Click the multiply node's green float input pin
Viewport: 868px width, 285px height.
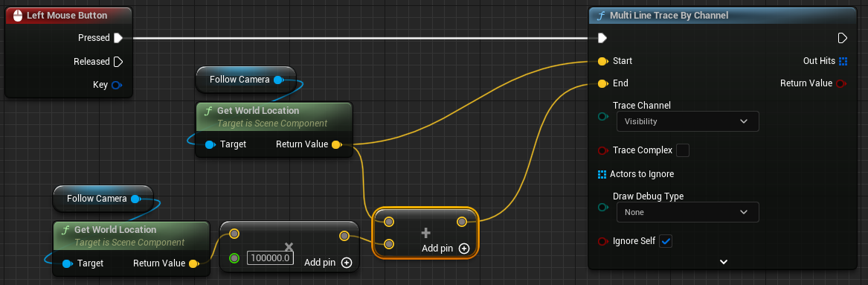pos(234,258)
